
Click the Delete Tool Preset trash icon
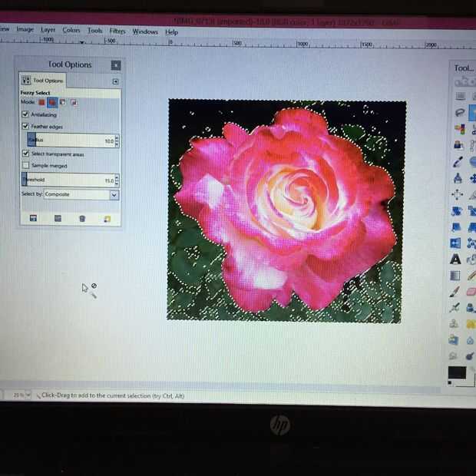[x=82, y=219]
